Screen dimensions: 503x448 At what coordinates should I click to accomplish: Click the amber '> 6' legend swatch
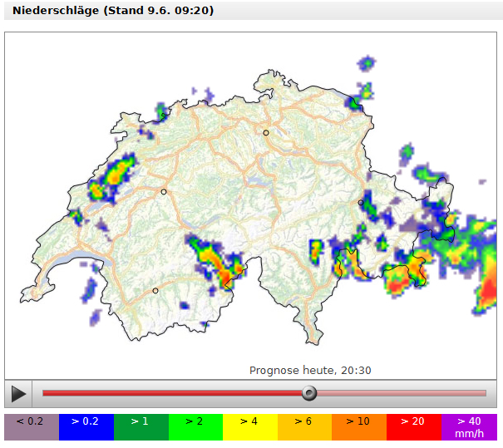coord(304,426)
